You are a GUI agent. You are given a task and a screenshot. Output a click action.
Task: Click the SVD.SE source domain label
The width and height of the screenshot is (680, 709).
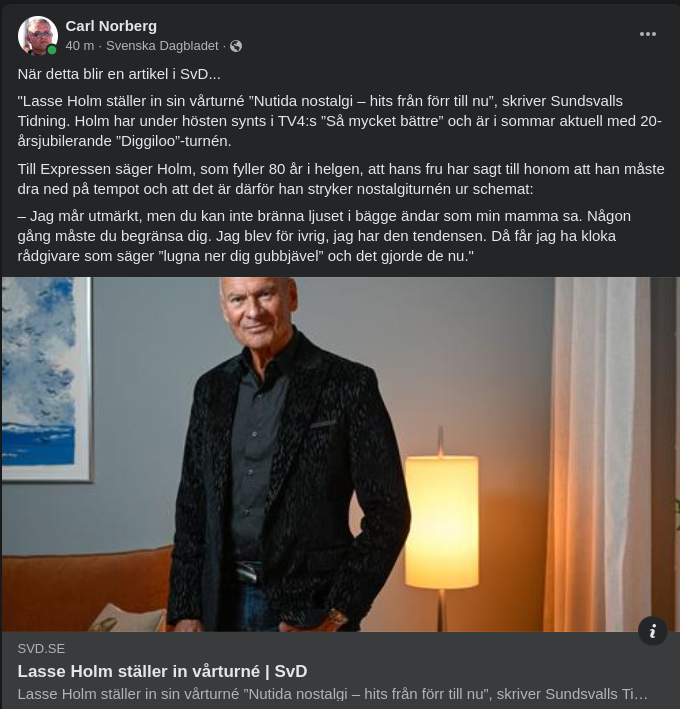tap(41, 648)
